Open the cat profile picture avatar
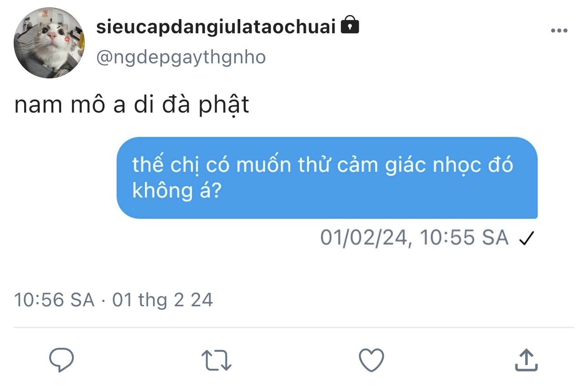588x392 pixels. 49,43
